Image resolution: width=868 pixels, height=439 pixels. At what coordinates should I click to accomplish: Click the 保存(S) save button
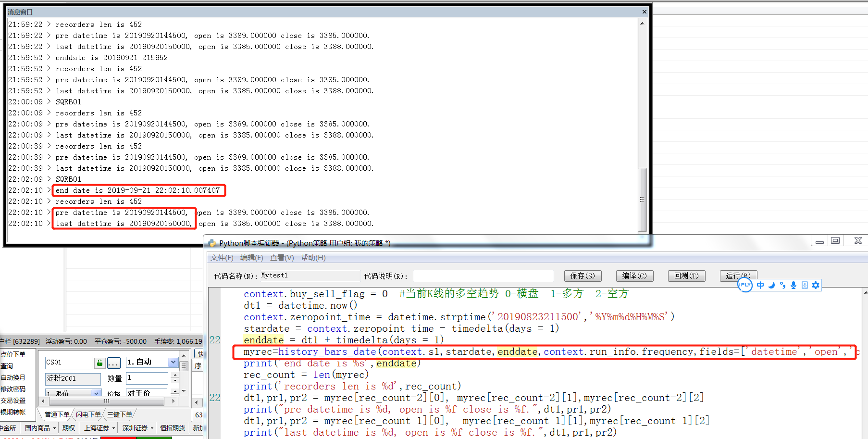point(583,276)
